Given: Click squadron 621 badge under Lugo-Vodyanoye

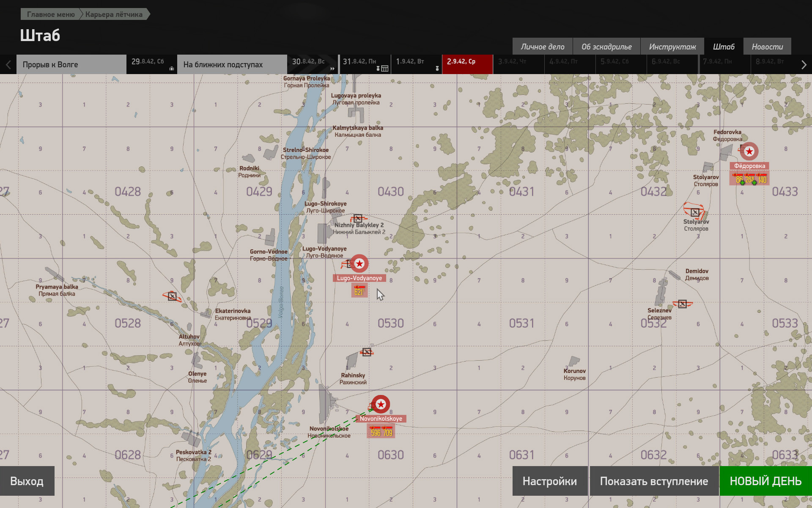Looking at the screenshot, I should pyautogui.click(x=359, y=291).
